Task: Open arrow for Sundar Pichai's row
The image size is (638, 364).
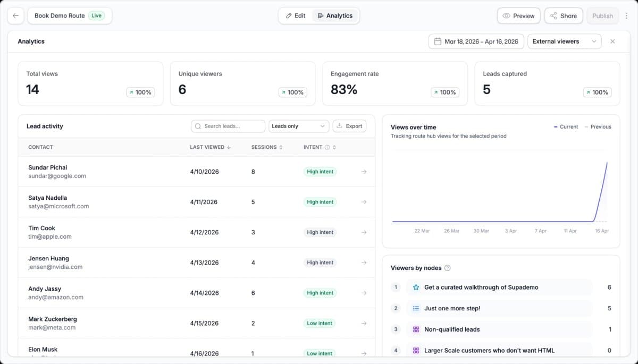Action: 364,172
